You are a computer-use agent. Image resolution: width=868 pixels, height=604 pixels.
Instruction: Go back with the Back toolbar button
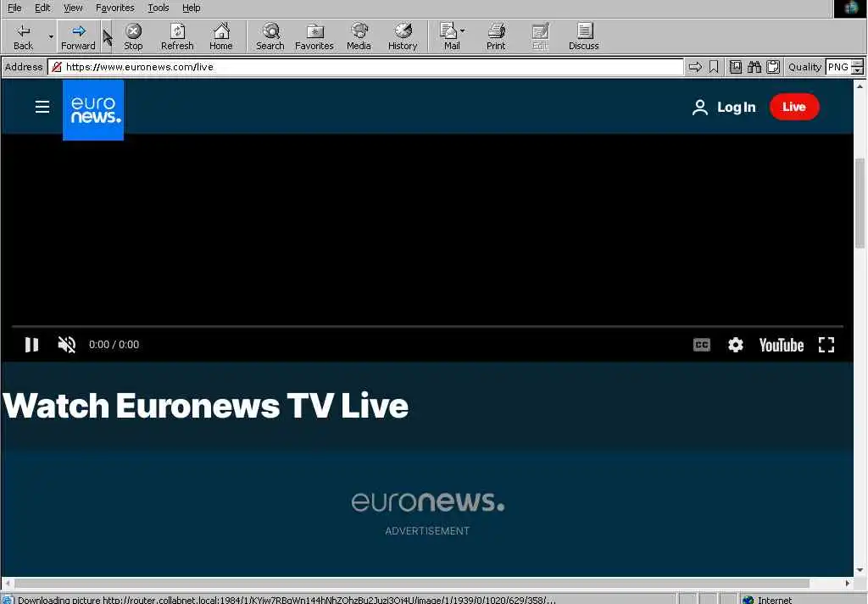pyautogui.click(x=23, y=36)
